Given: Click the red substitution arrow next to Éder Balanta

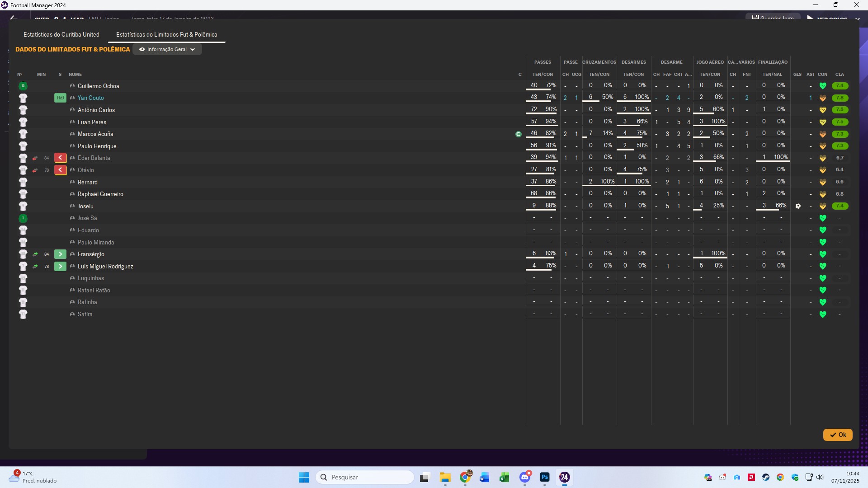Looking at the screenshot, I should pyautogui.click(x=60, y=158).
